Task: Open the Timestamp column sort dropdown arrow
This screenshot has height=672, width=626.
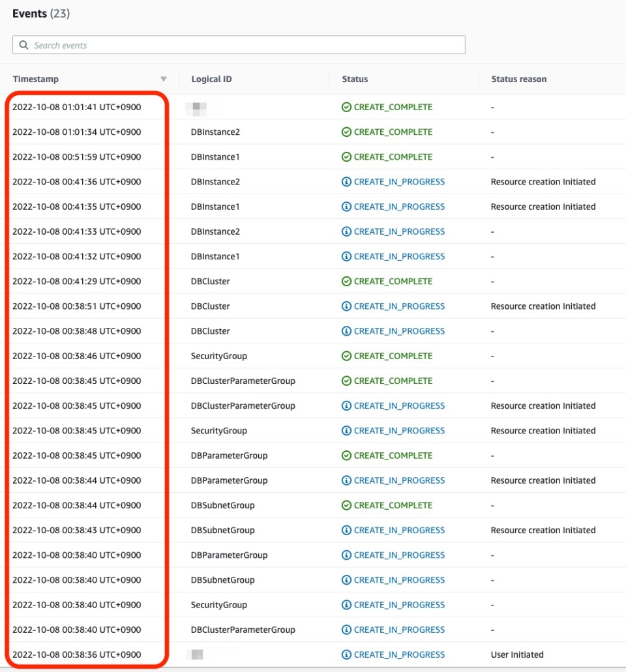Action: coord(164,78)
